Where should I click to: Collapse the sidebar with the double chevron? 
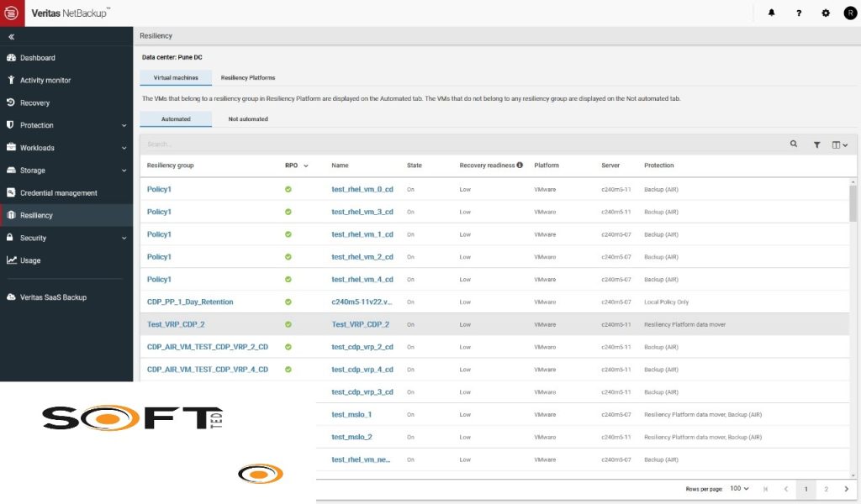click(12, 37)
